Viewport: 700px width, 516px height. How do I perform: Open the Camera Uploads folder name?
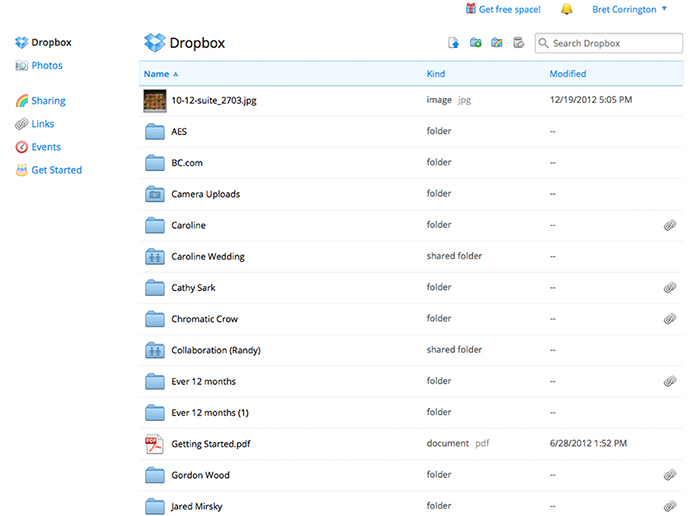(x=206, y=194)
